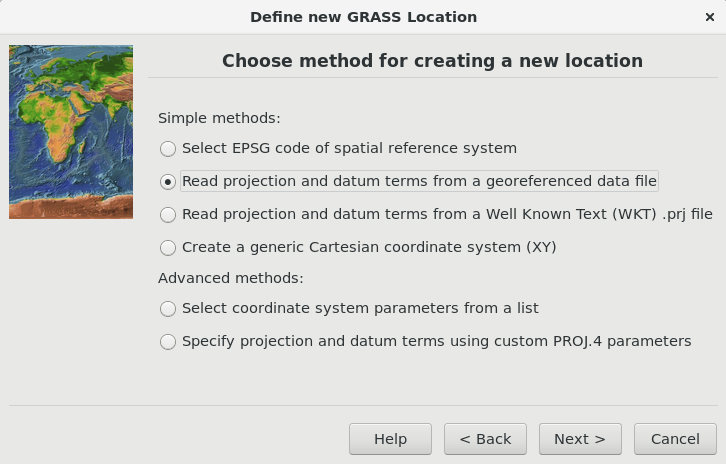
Task: Click the 'Specify projection and datum terms using custom PROJ.4 parameters' label text
Action: pyautogui.click(x=437, y=341)
